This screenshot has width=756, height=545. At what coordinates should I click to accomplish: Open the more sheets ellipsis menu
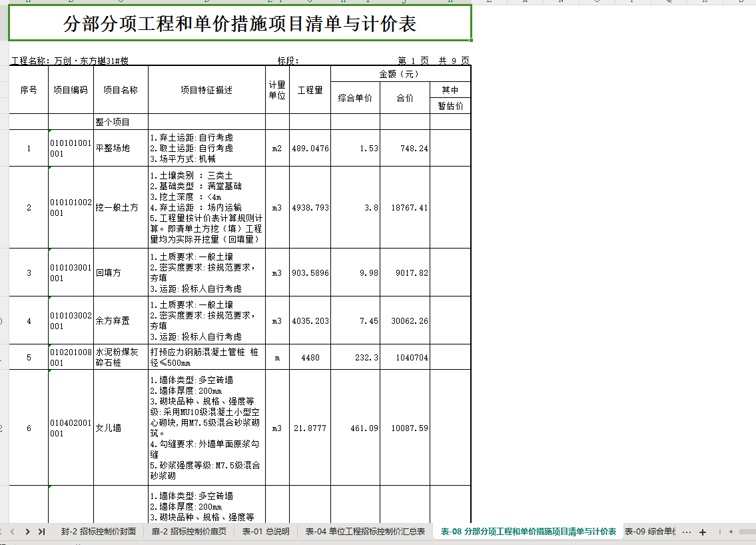687,532
